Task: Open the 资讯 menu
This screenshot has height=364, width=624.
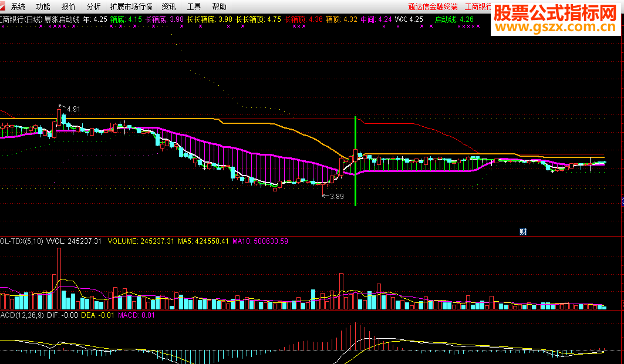Action: pos(168,6)
